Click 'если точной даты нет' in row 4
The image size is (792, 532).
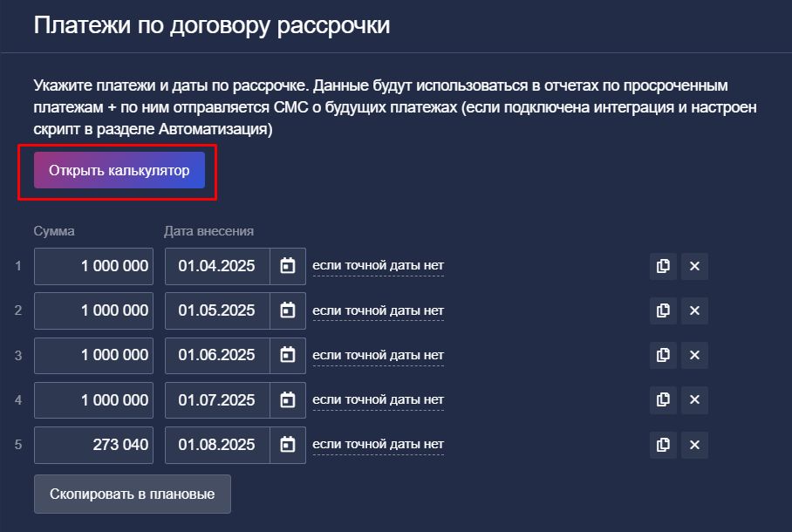378,399
